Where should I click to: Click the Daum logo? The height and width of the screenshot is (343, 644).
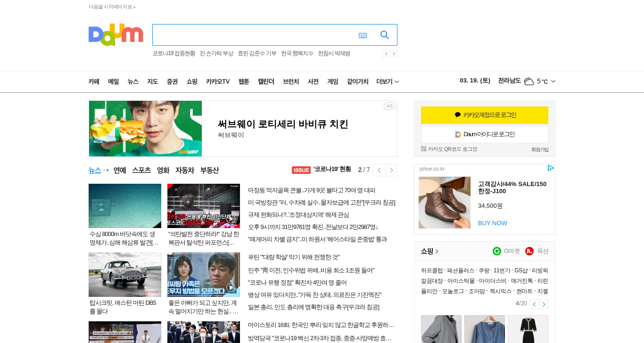116,35
